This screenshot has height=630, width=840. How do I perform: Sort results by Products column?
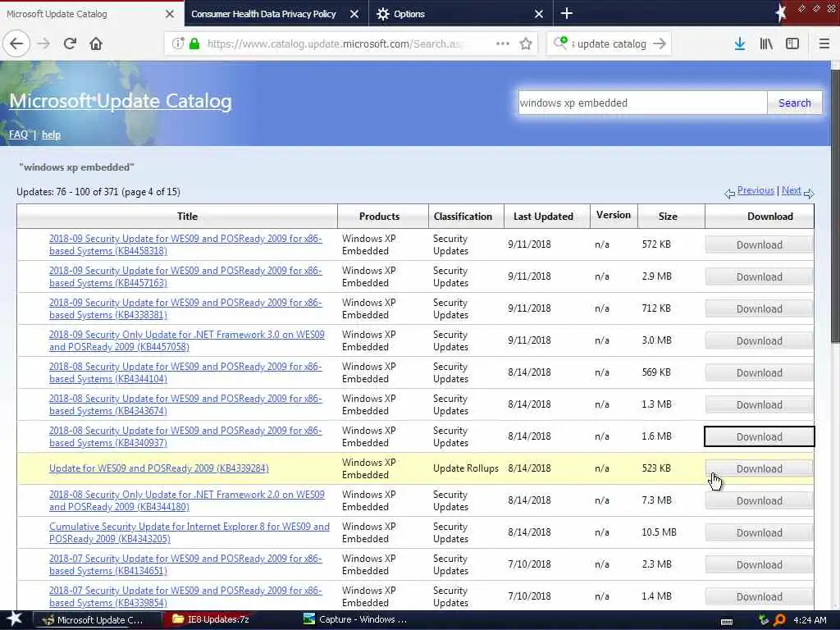(x=379, y=217)
